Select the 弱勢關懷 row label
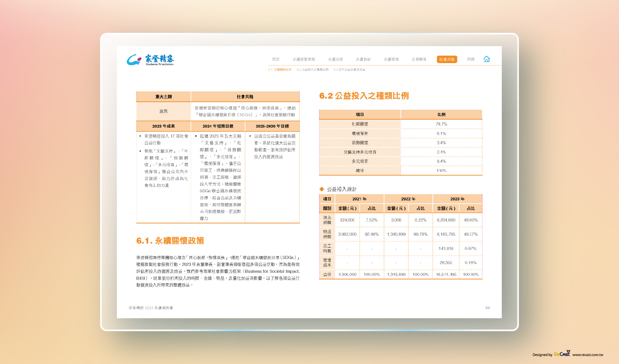 (360, 143)
